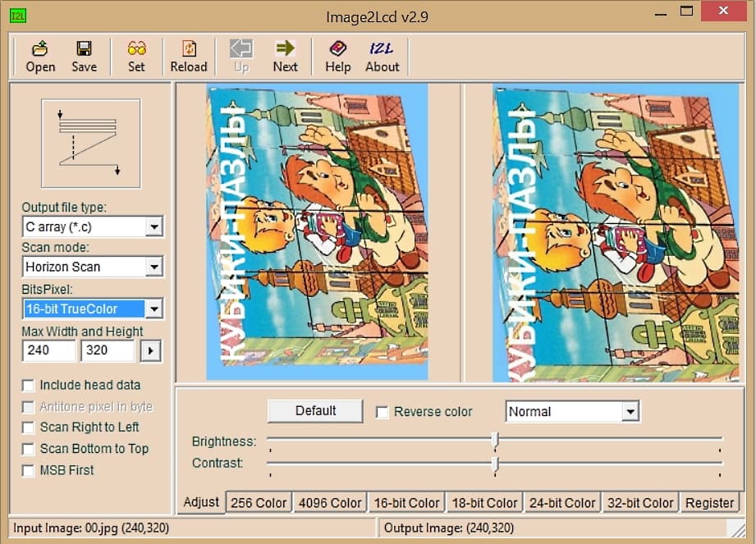Open the 4096 Color tab
Image resolution: width=756 pixels, height=544 pixels.
tap(330, 503)
